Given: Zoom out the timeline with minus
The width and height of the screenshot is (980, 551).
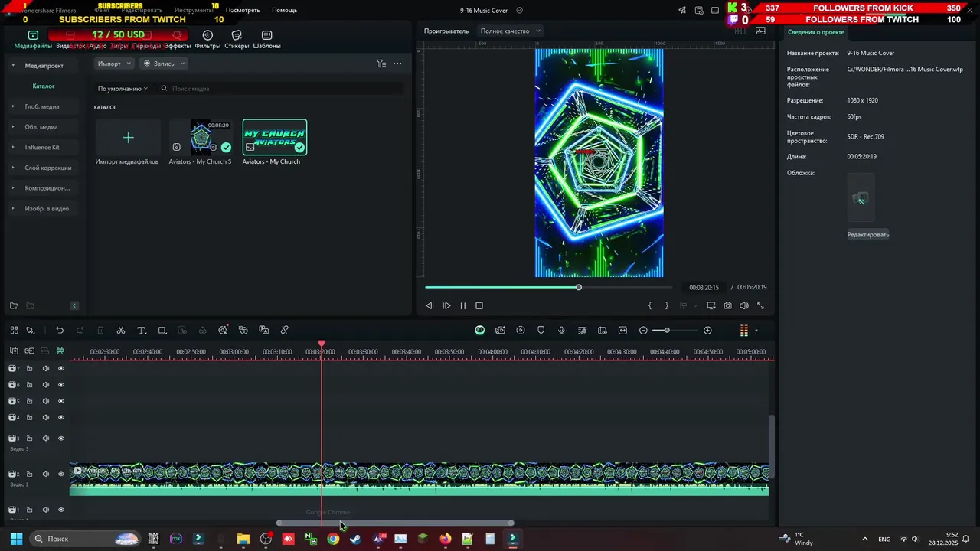Looking at the screenshot, I should (x=643, y=330).
